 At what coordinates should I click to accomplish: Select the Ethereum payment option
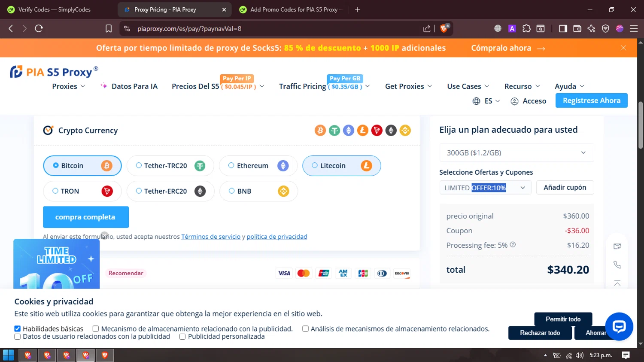[258, 166]
